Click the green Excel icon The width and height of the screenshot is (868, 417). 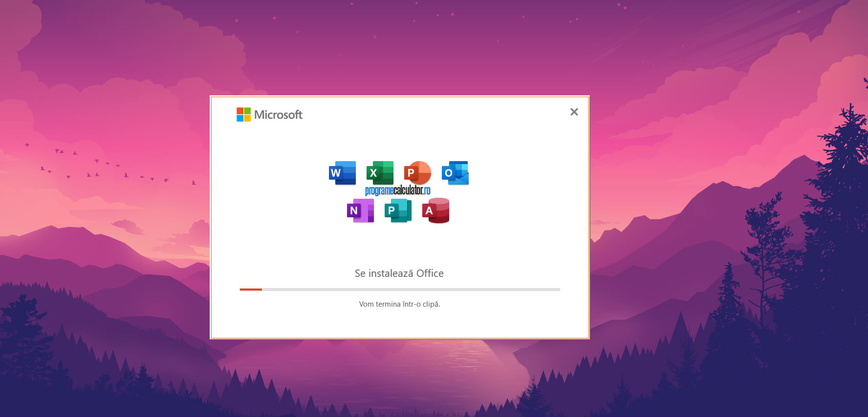pos(380,172)
